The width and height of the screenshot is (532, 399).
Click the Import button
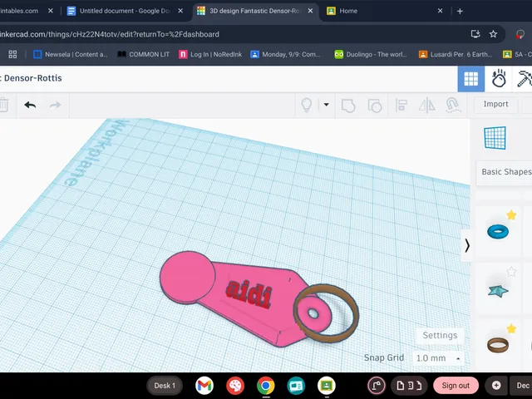(495, 104)
